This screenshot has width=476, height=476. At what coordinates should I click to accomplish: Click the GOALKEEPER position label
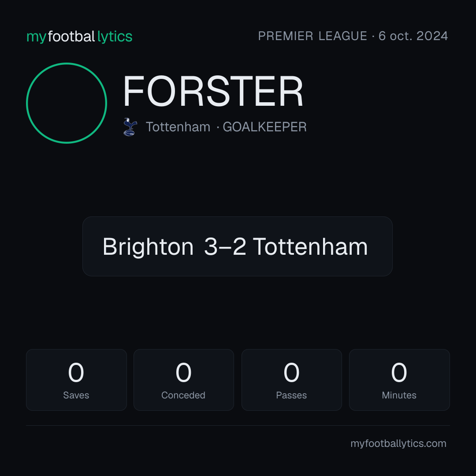tap(265, 127)
